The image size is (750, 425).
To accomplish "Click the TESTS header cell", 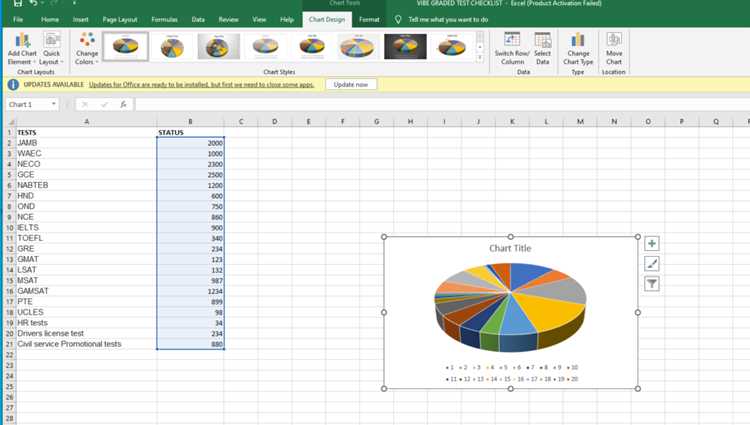I will coord(87,132).
